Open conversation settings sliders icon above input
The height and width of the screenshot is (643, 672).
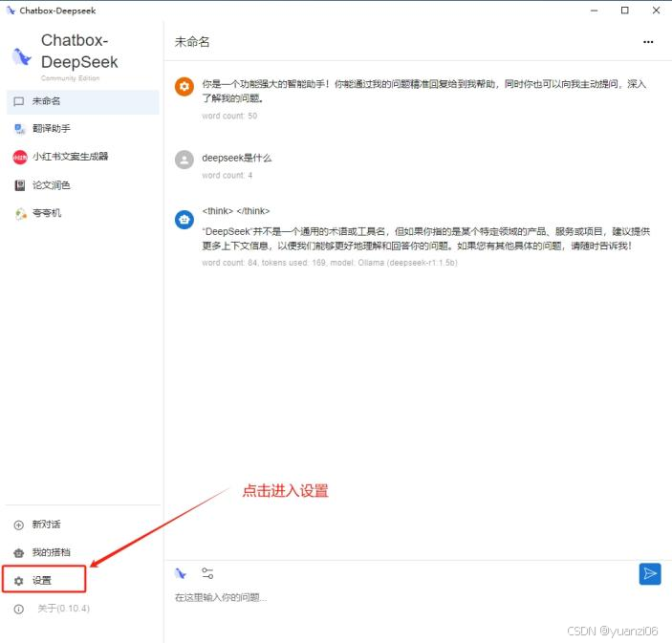207,573
